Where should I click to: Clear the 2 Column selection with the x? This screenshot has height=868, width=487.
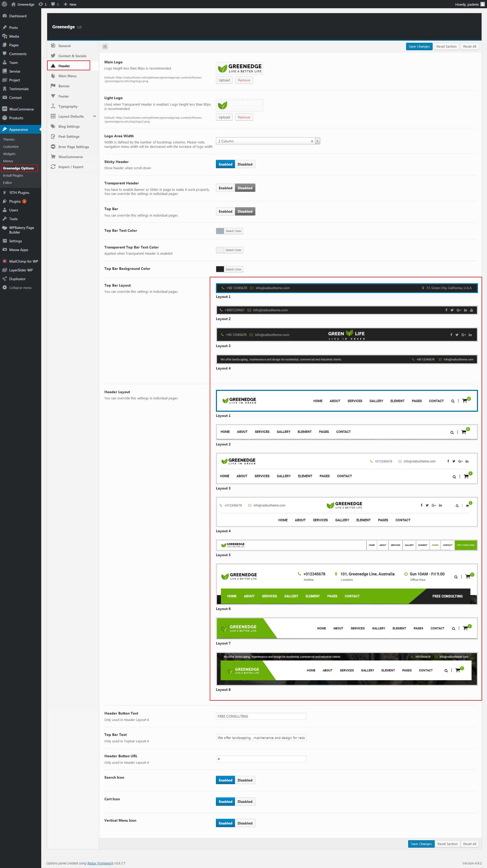click(312, 141)
